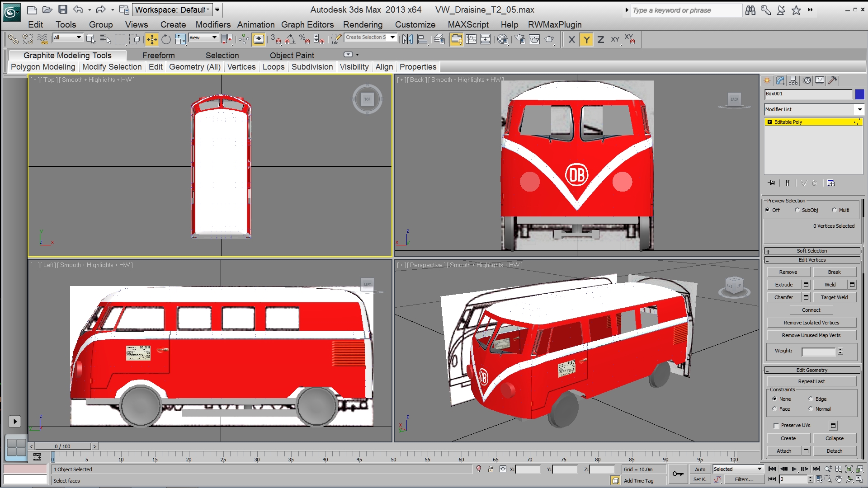Open Select by Name list
Screen dimensions: 868x488
click(105, 40)
